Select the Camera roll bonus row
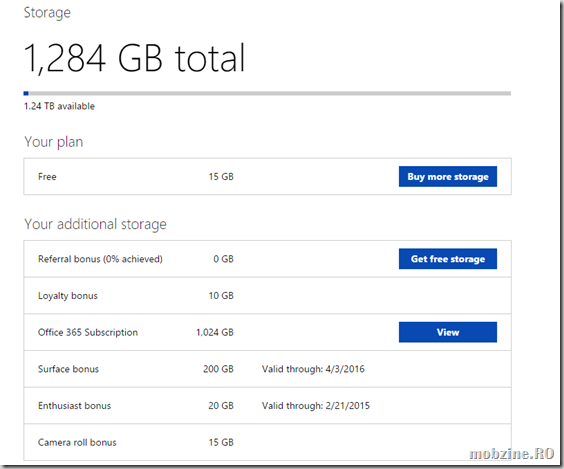 coord(267,442)
